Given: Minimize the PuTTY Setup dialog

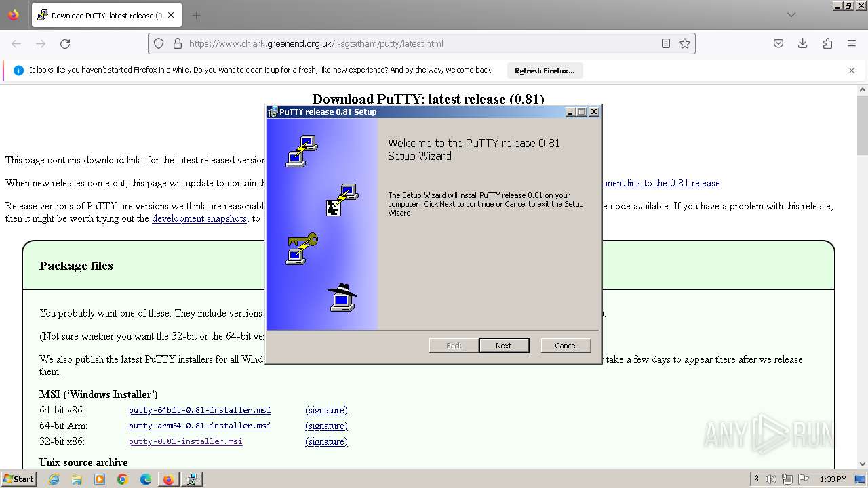Looking at the screenshot, I should pos(570,112).
